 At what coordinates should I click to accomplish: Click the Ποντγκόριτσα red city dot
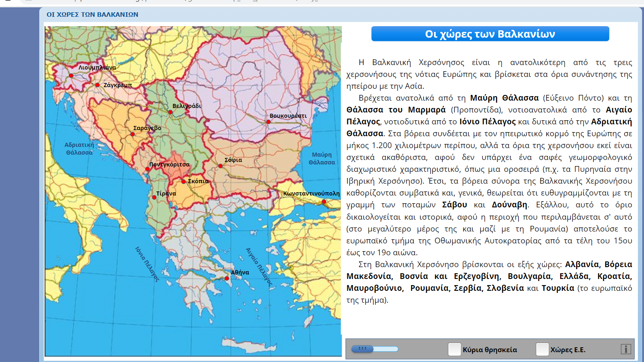148,169
